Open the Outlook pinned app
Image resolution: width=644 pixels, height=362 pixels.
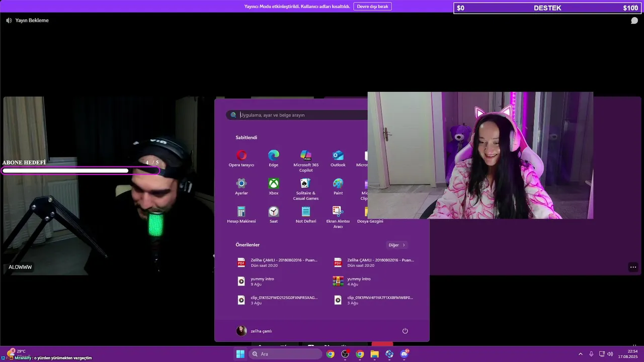pyautogui.click(x=338, y=158)
